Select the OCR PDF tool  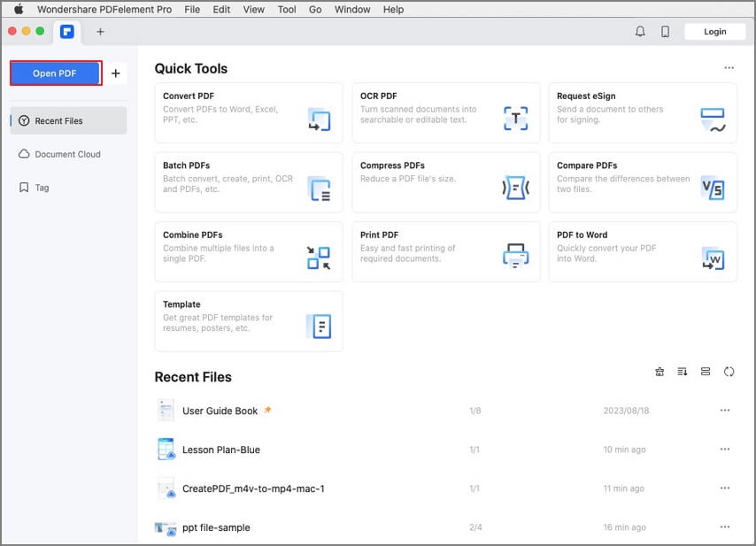(x=445, y=112)
